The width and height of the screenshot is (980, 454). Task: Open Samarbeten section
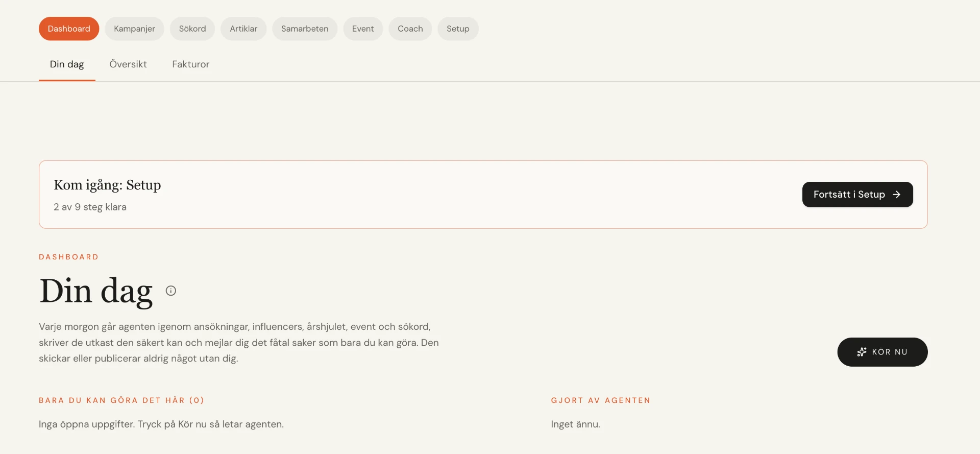(305, 29)
